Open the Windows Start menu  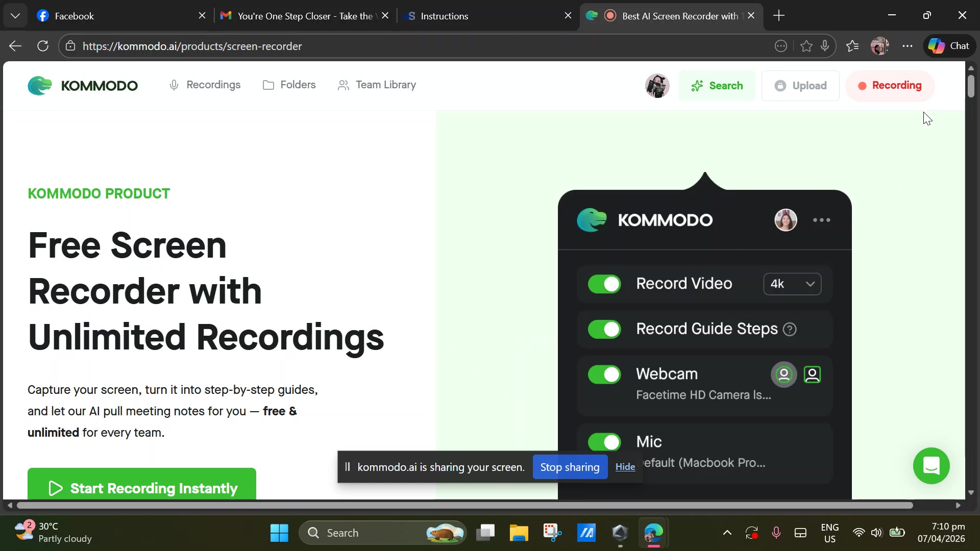(279, 533)
